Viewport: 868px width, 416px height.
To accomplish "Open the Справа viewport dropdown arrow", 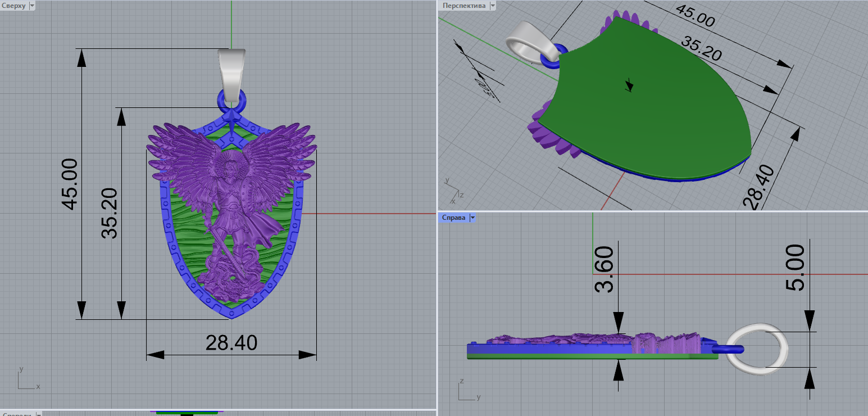I will [472, 218].
